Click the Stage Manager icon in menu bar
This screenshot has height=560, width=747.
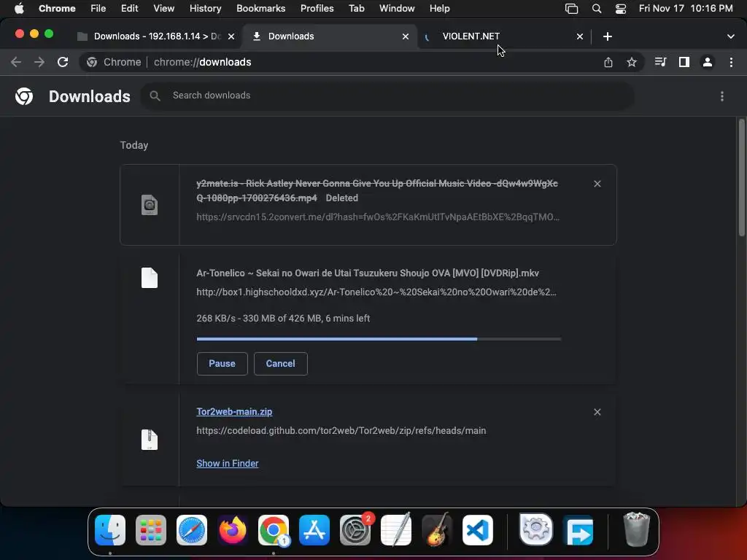tap(572, 8)
